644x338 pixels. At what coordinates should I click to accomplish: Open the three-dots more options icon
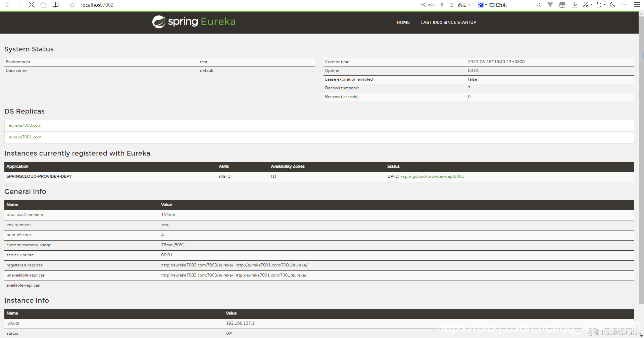[625, 5]
